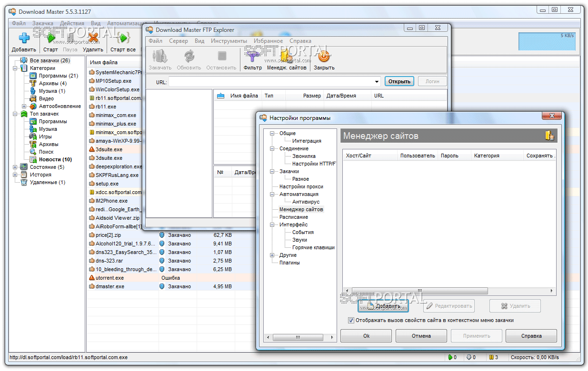Click the Старт toolbar icon in main window
The width and height of the screenshot is (588, 371).
coord(50,38)
